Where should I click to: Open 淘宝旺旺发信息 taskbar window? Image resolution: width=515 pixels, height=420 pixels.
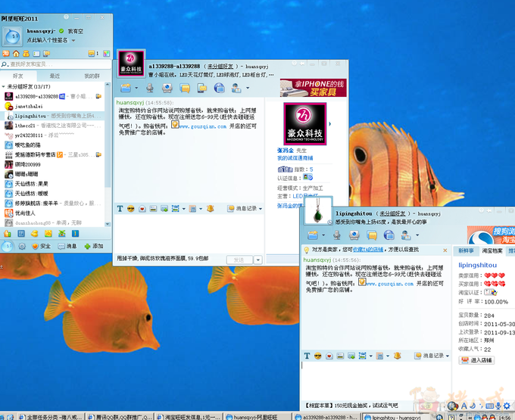(x=188, y=417)
